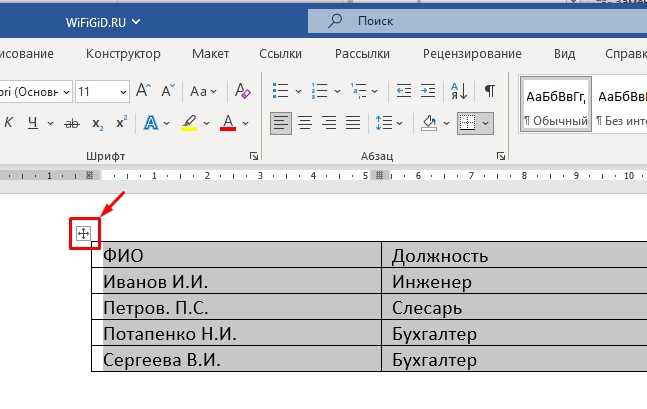
Task: Open the Paragraph dialog launcher
Action: coord(501,156)
